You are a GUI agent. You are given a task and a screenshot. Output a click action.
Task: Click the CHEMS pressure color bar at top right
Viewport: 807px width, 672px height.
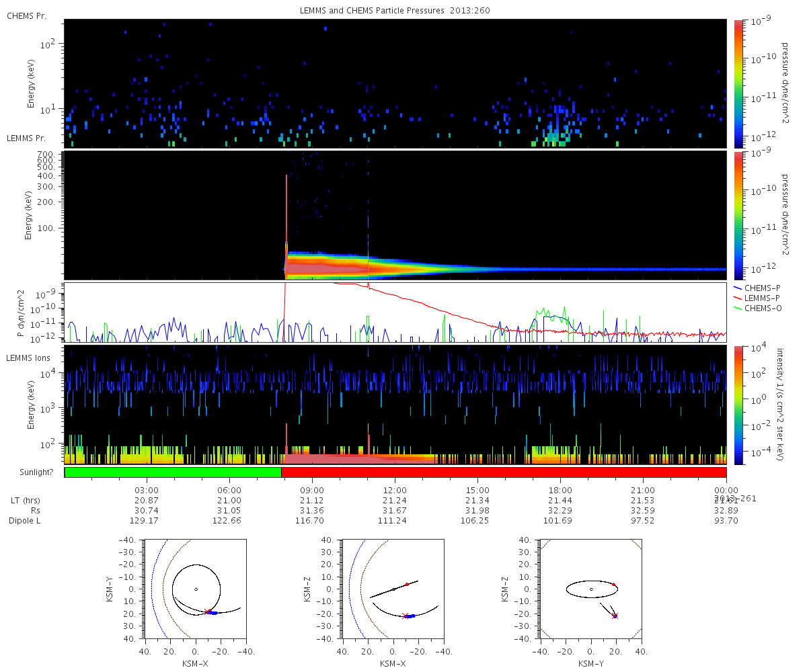(738, 83)
